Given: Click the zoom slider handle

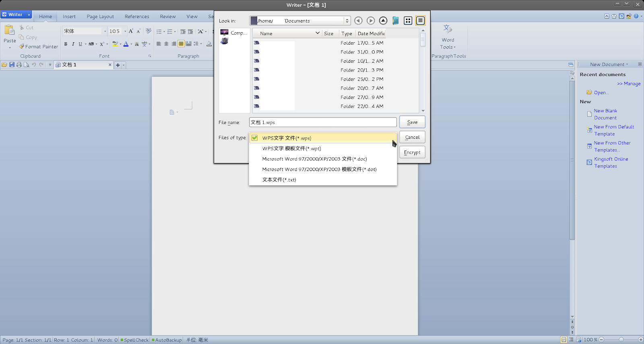Looking at the screenshot, I should [621, 340].
